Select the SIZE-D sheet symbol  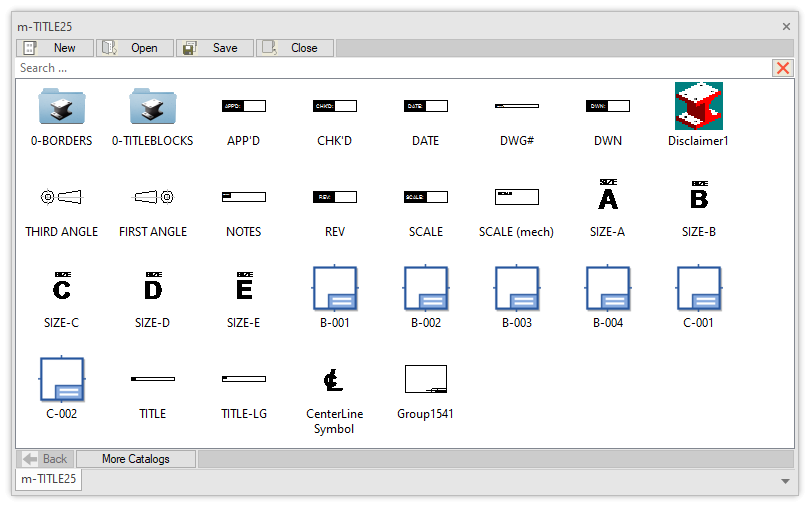click(152, 288)
